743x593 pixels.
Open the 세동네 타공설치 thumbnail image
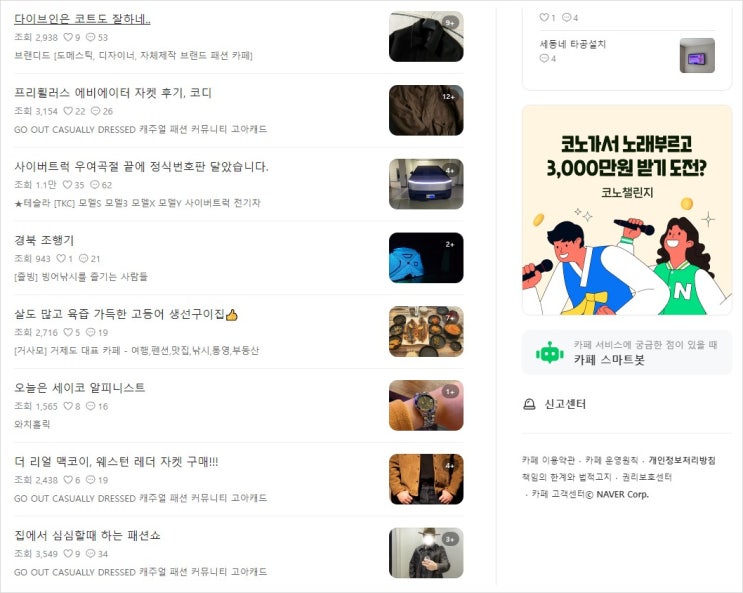(697, 55)
